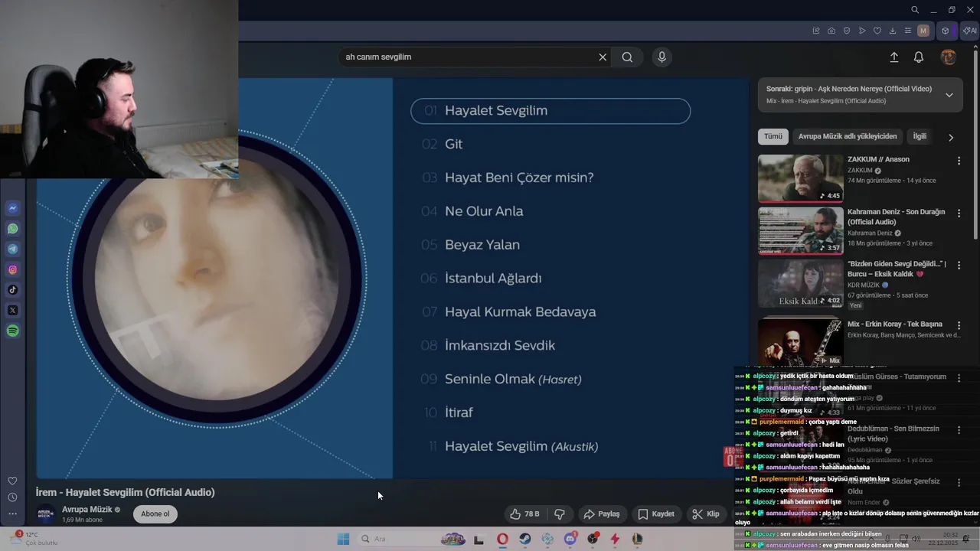Select the İlgili filter chip
Screen dimensions: 980x551
point(920,136)
